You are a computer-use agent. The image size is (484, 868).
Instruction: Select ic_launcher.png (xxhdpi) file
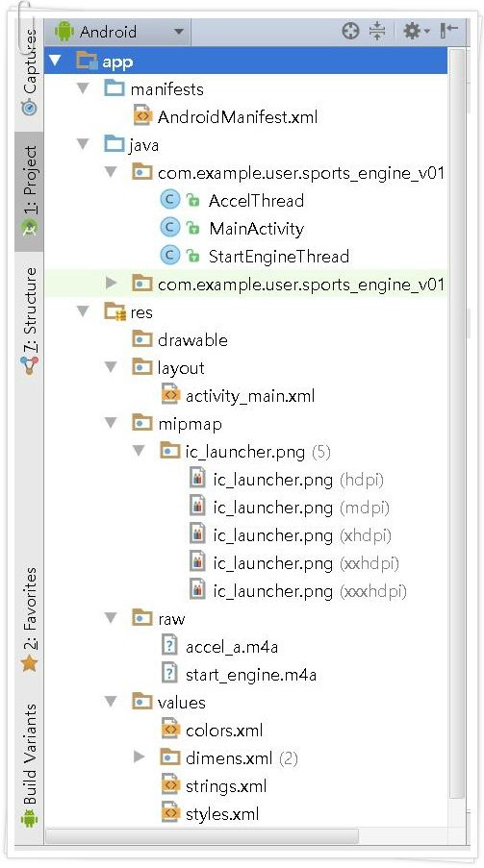pos(306,563)
